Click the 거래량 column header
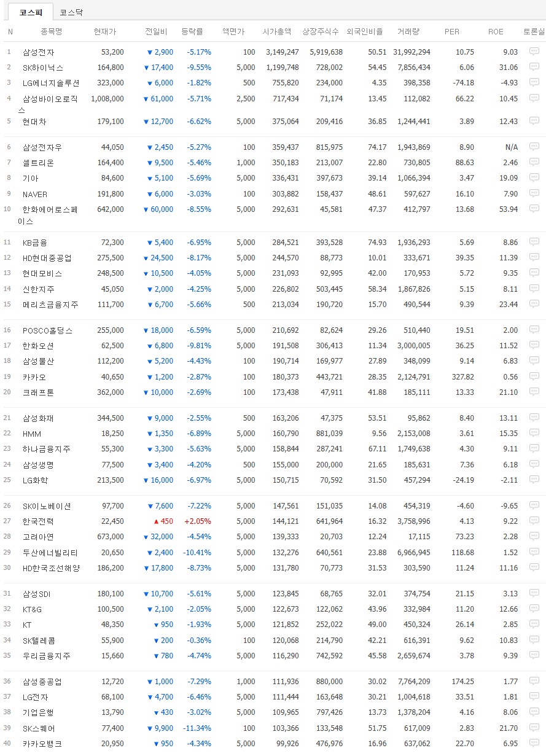The width and height of the screenshot is (546, 756). [408, 31]
